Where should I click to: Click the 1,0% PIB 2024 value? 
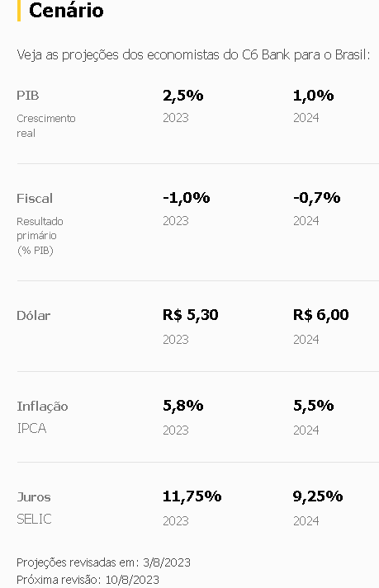(313, 95)
